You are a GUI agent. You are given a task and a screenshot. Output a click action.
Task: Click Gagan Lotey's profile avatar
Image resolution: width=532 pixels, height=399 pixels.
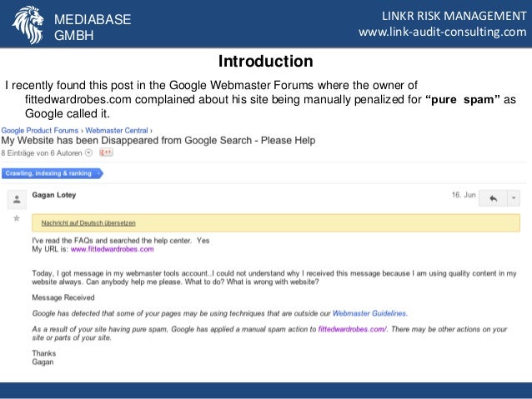pyautogui.click(x=17, y=200)
